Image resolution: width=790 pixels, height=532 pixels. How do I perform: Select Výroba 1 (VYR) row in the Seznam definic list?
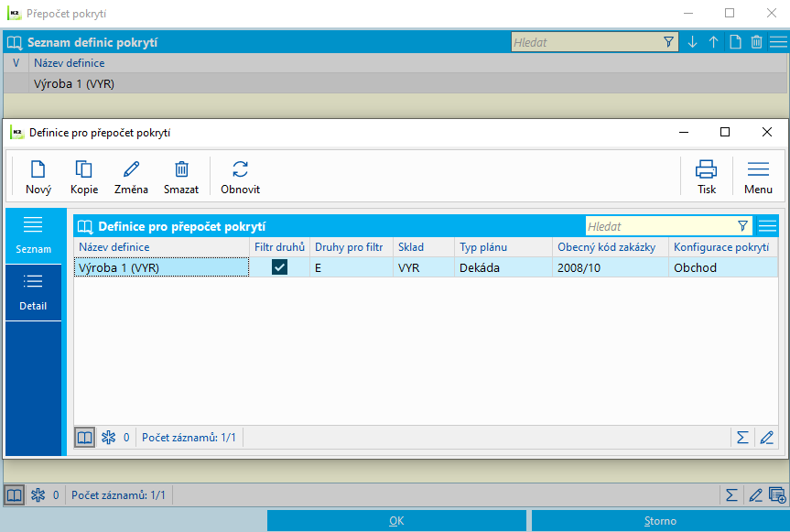tap(395, 83)
